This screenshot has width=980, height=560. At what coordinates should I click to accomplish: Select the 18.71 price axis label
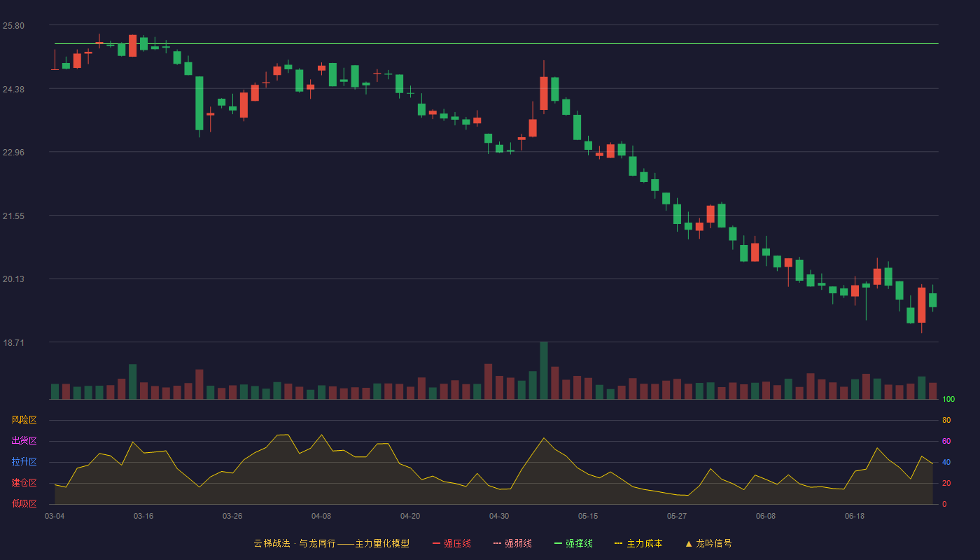(13, 342)
